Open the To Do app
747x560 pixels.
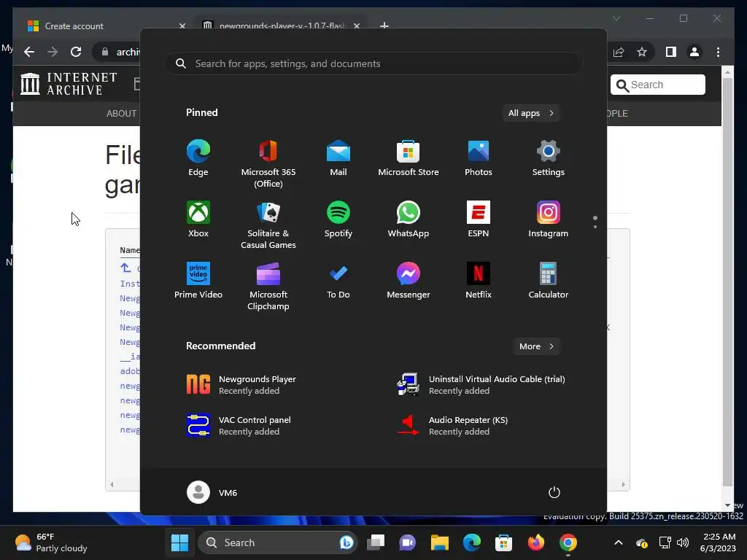click(x=338, y=281)
